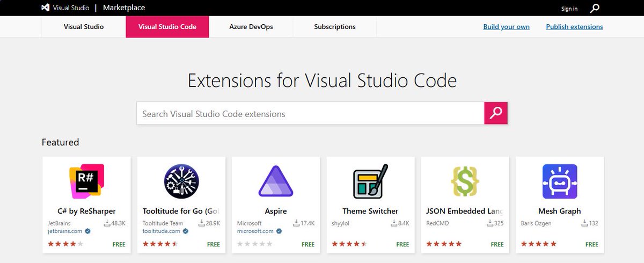The width and height of the screenshot is (644, 263).
Task: Open the C# by ReSharper title
Action: point(86,211)
